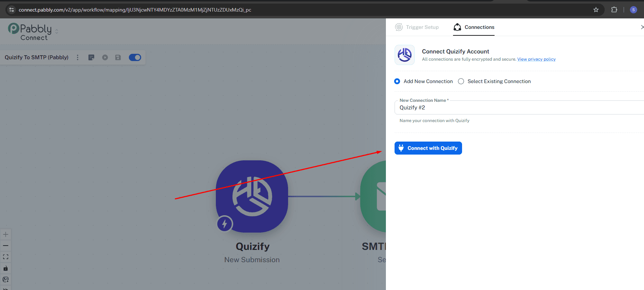Open the browser profile avatar
This screenshot has width=644, height=290.
(x=634, y=10)
